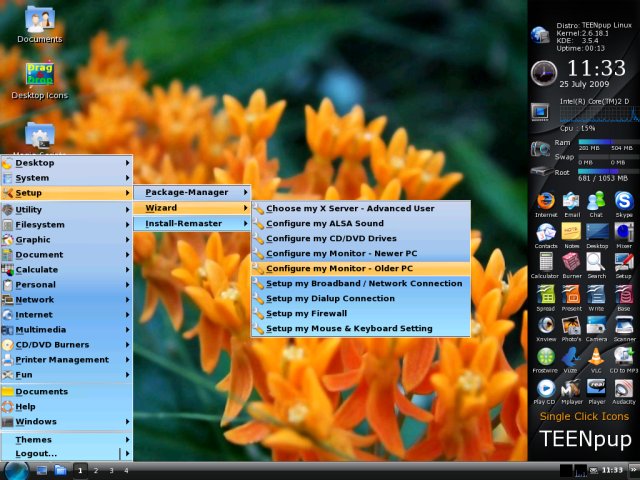Open the CD to MP3 icon
Viewport: 640px width, 480px height.
[624, 357]
